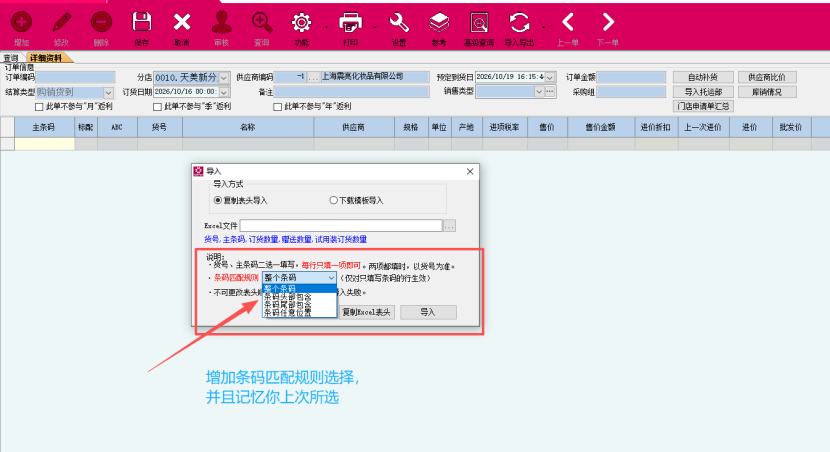Click the 销售类型 "..." button
Image resolution: width=830 pixels, height=452 pixels.
(550, 92)
